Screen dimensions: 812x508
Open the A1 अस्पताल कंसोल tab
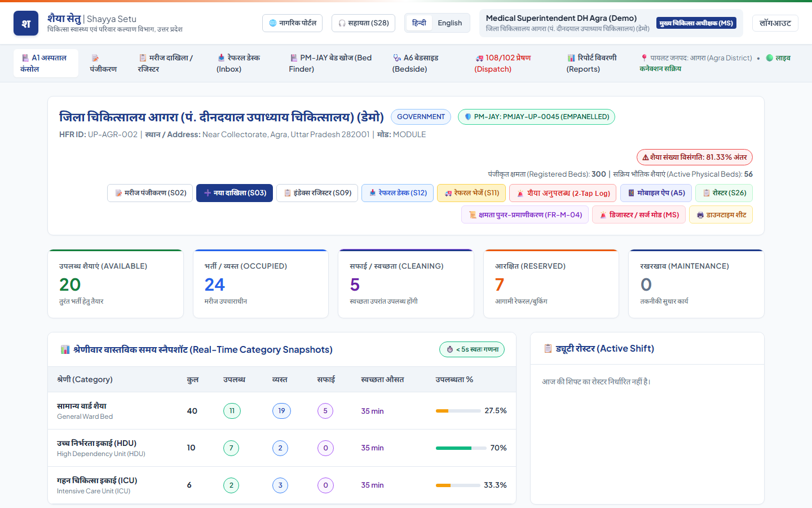[46, 63]
